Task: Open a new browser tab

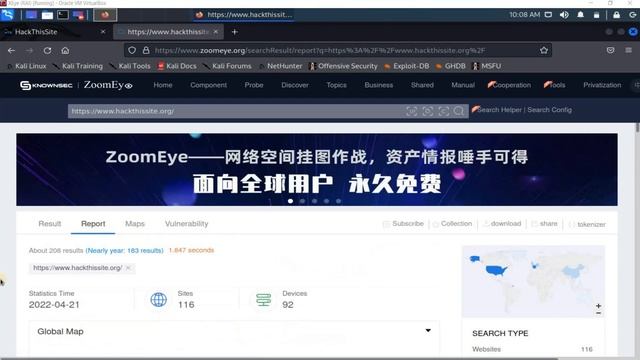Action: click(x=235, y=32)
